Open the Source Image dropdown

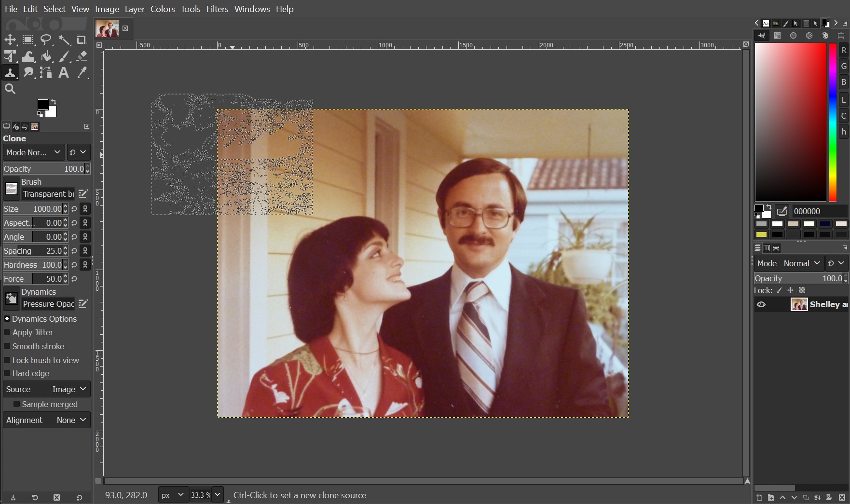pyautogui.click(x=46, y=389)
